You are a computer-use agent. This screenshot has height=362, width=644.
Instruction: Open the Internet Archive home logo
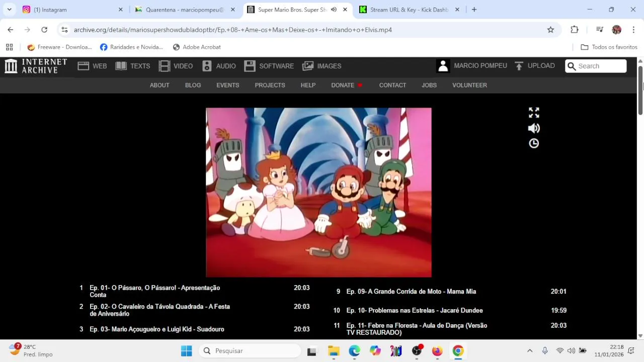[36, 66]
